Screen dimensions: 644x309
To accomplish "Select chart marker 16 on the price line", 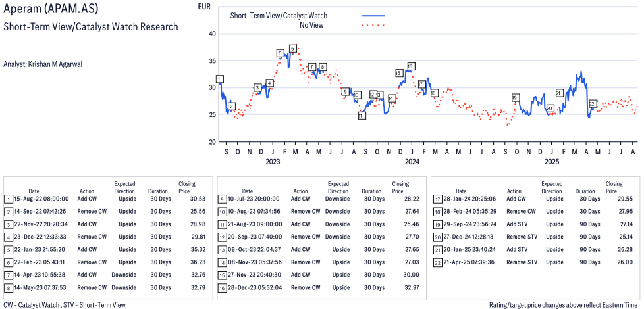I will 410,66.
